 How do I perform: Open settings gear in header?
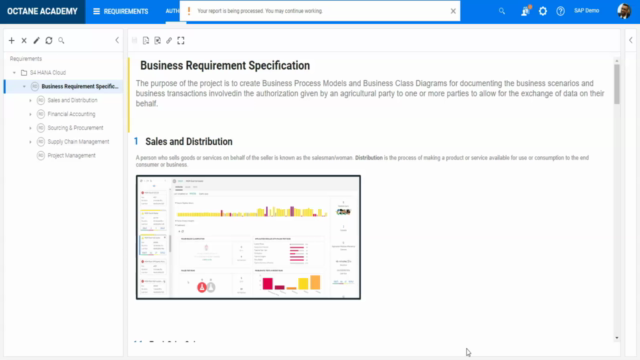tap(543, 11)
